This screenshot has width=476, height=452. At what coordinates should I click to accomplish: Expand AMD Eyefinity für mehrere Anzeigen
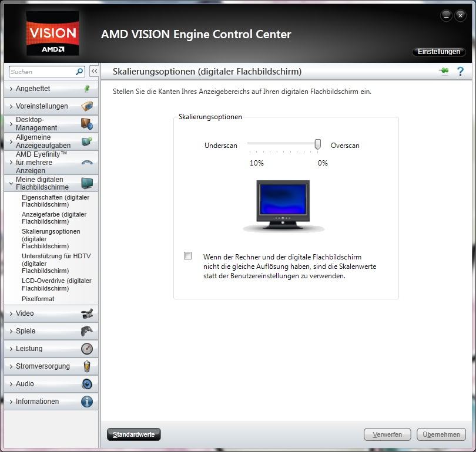[51, 162]
